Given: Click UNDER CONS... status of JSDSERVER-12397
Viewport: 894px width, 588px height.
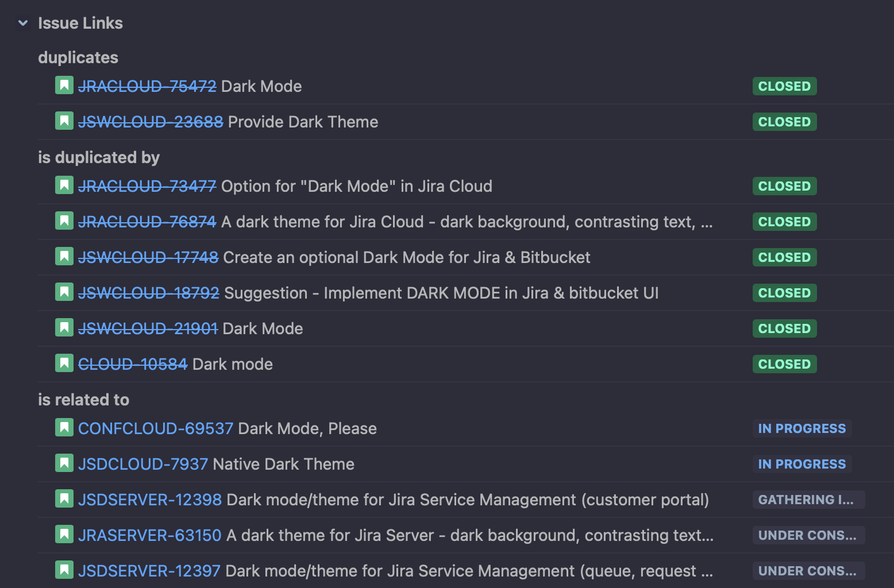Looking at the screenshot, I should coord(808,571).
